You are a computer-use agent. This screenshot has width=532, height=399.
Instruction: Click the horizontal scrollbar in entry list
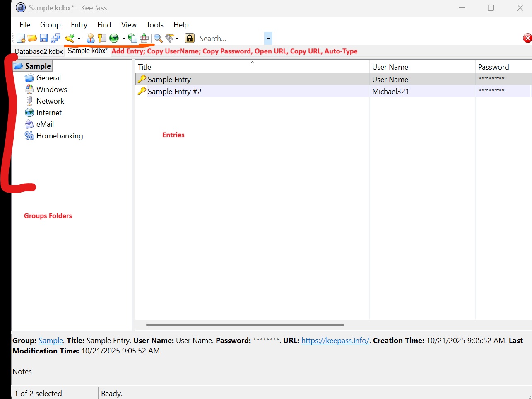pyautogui.click(x=245, y=325)
